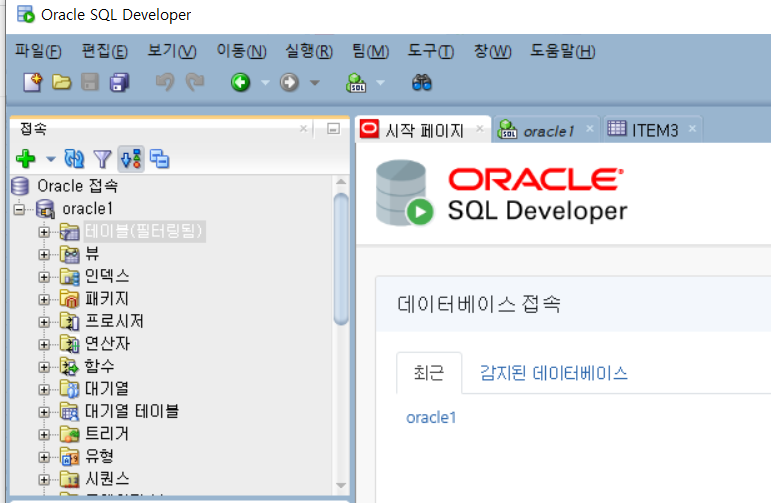Viewport: 771px width, 503px height.
Task: Open the 파일(F) menu
Action: click(x=38, y=51)
